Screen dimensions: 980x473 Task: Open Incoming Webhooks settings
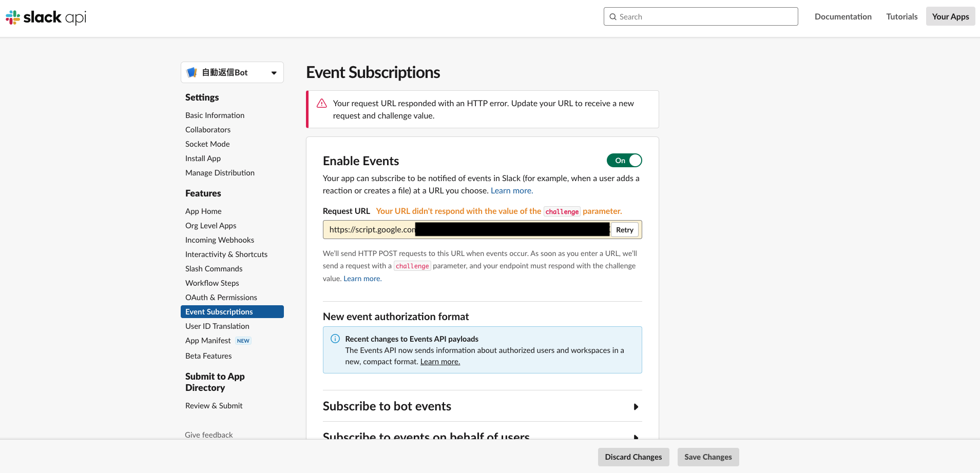pos(220,240)
